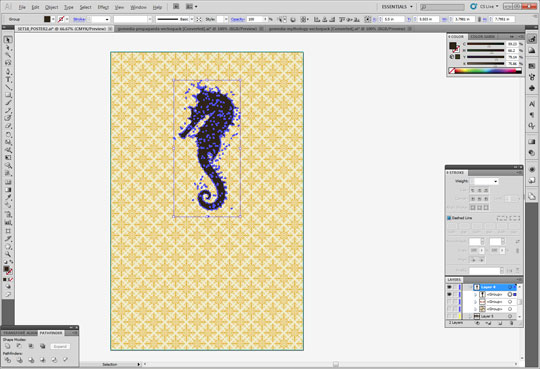Click the Trim pathfinder icon

19,360
